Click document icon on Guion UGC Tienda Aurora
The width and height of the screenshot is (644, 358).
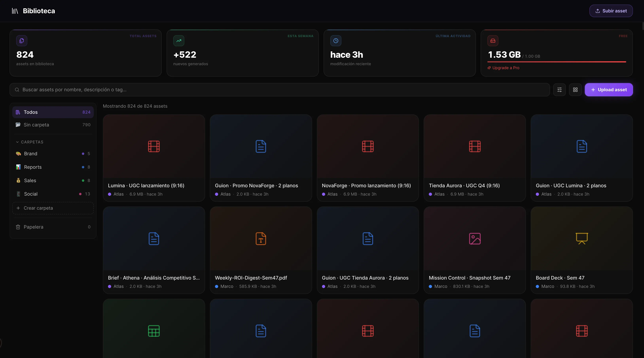pyautogui.click(x=368, y=239)
